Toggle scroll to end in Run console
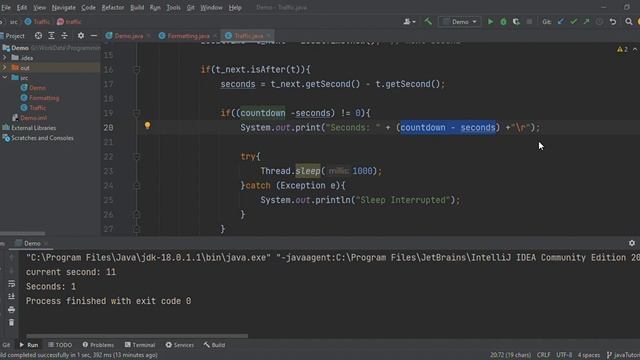 [11, 297]
